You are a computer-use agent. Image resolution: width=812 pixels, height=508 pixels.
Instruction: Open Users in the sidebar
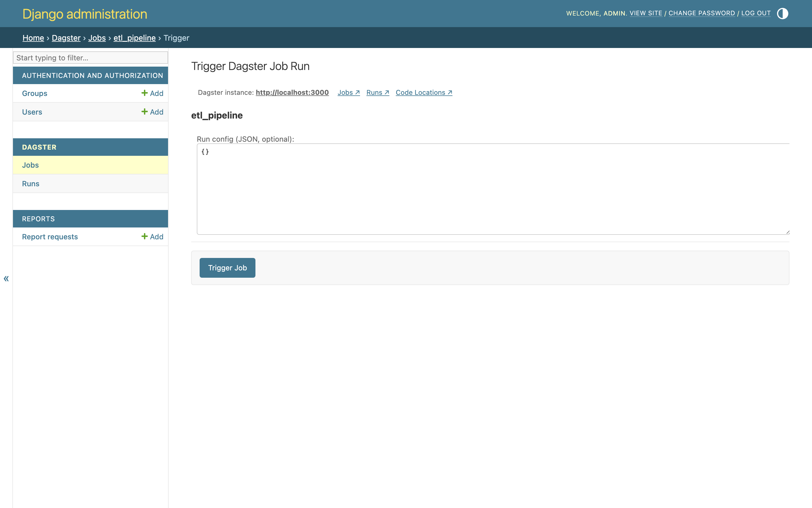point(32,112)
